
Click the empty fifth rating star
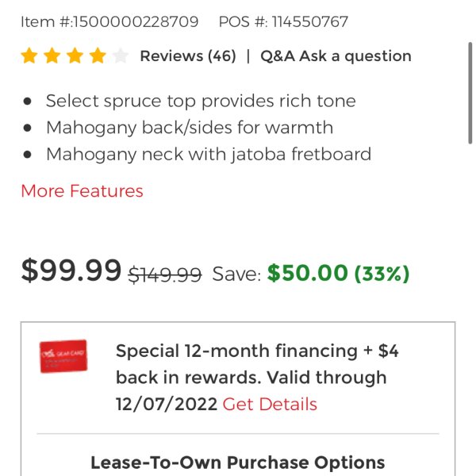[x=121, y=56]
